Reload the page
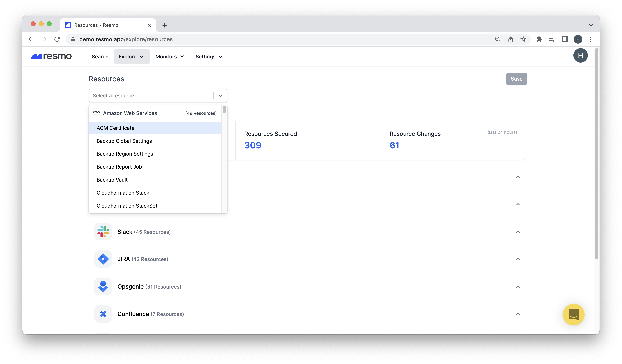The image size is (622, 364). pos(57,39)
